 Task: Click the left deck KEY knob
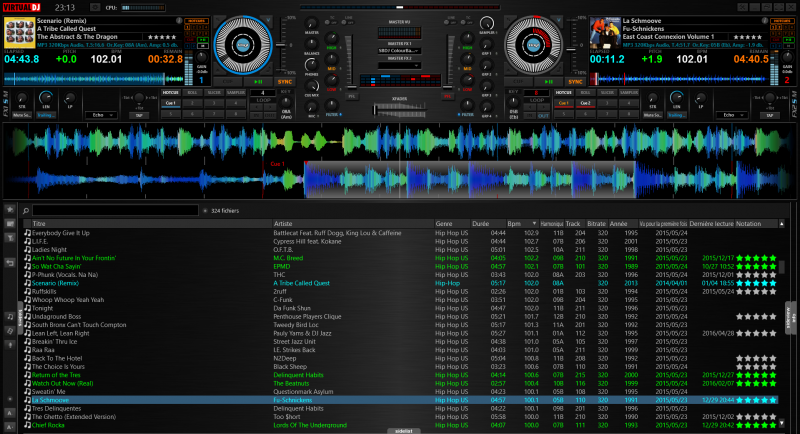(x=285, y=103)
